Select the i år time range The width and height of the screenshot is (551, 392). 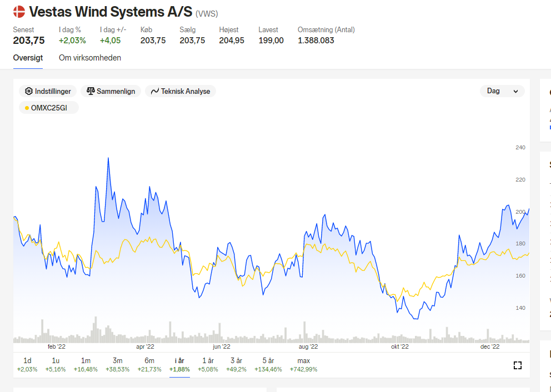179,365
